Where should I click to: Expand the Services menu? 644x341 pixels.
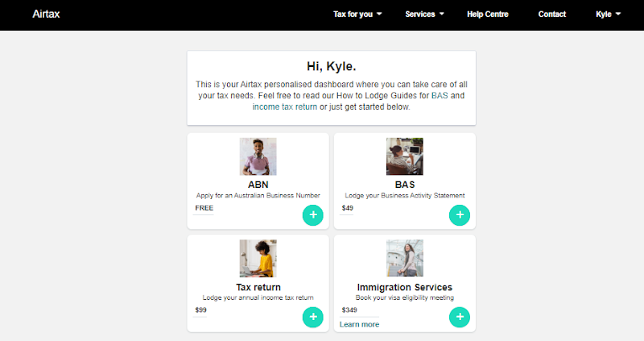coord(425,14)
